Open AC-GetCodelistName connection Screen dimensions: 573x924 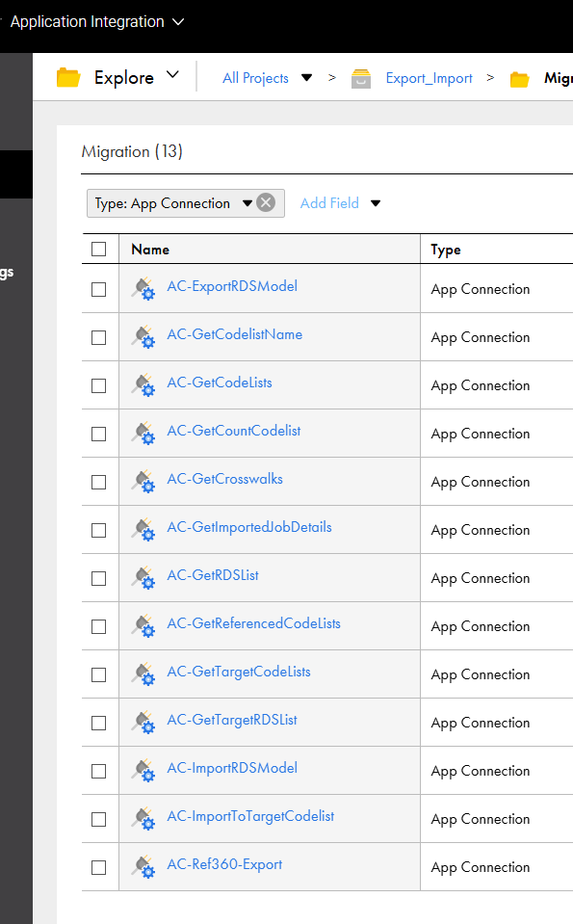click(234, 334)
